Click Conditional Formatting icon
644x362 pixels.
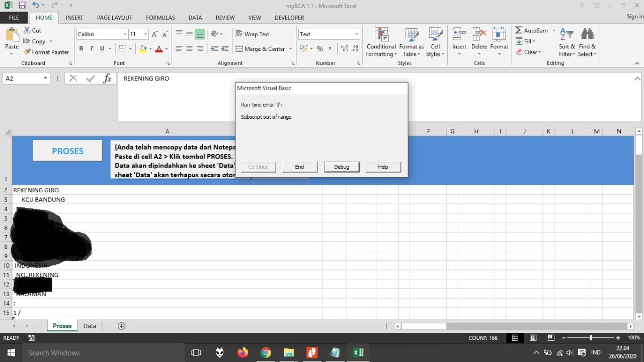(x=381, y=35)
